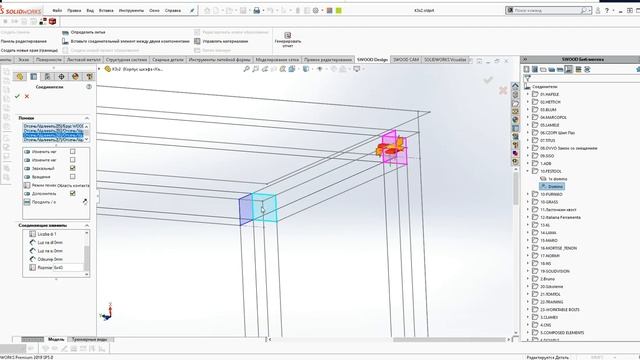Switch to the SWOOD CAM tab
Image resolution: width=640 pixels, height=360 pixels.
(406, 60)
